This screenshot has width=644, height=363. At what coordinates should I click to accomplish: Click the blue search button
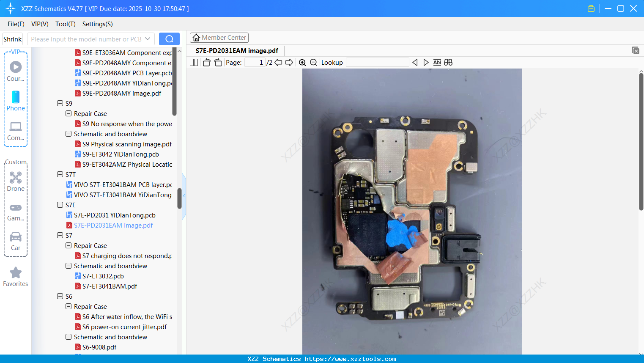(169, 39)
